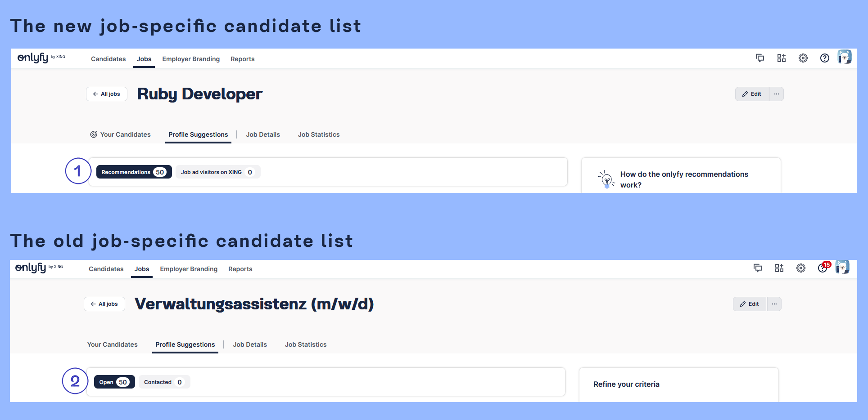This screenshot has width=868, height=420.
Task: Open more options next to Ruby Developer Edit
Action: 777,94
